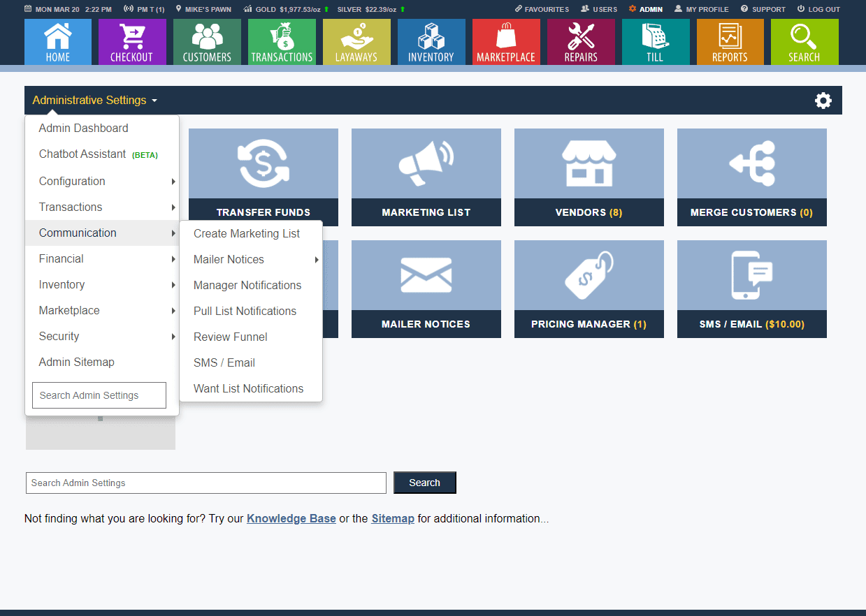Screen dimensions: 866x616
Task: Open the Pricing Manager tag tile
Action: tap(589, 289)
